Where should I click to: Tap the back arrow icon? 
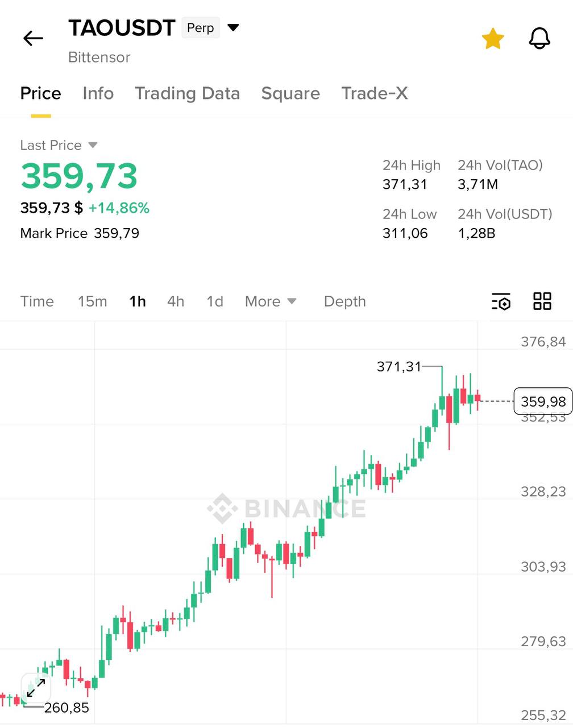click(33, 38)
